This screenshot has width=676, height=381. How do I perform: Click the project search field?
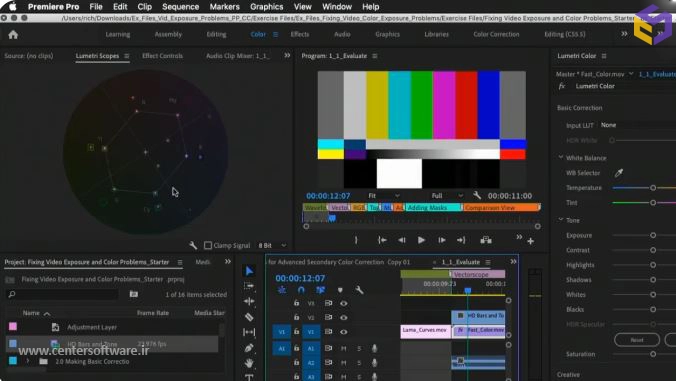point(63,294)
